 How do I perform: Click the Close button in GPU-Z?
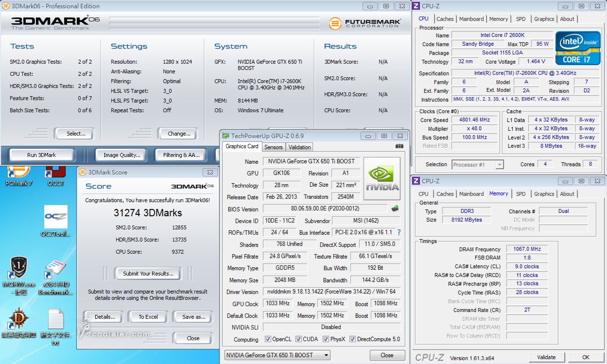[387, 355]
